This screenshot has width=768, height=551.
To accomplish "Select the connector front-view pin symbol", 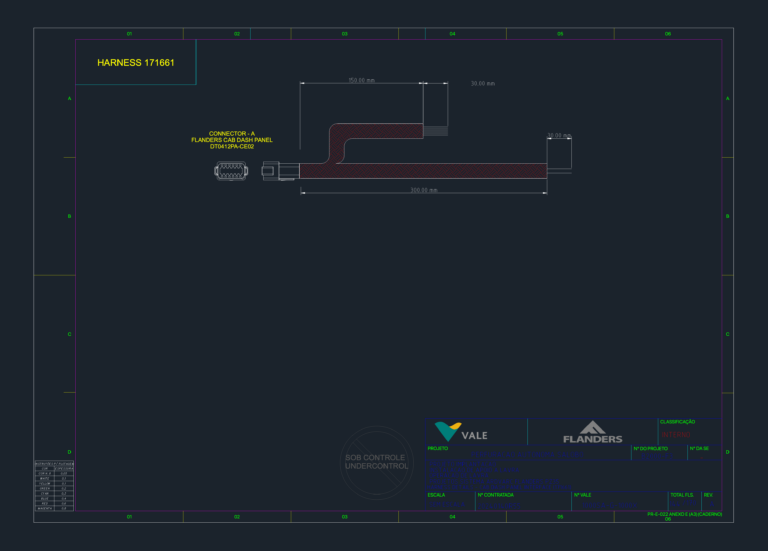I will [231, 171].
